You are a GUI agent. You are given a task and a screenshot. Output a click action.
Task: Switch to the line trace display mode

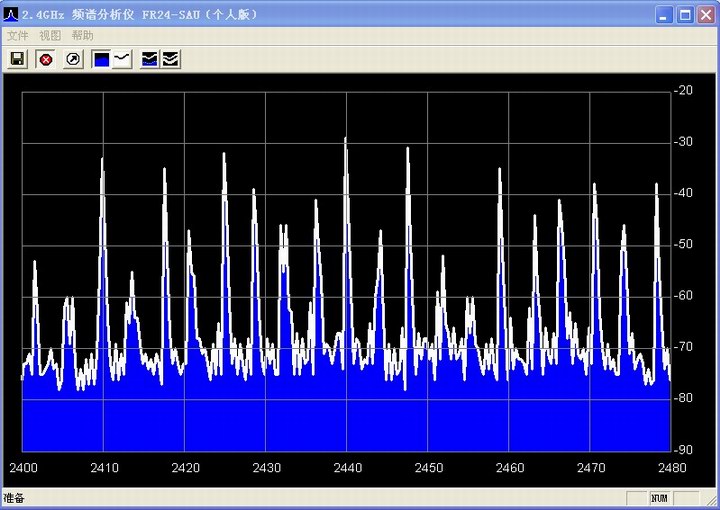(121, 60)
